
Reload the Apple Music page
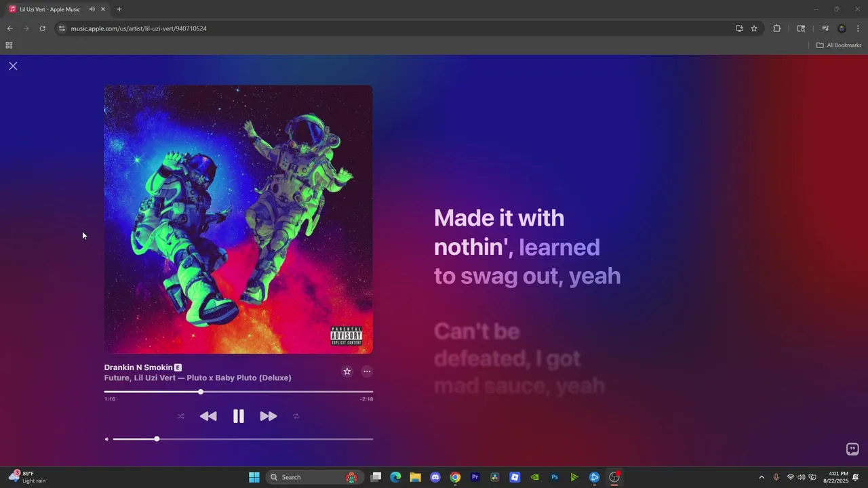(42, 28)
